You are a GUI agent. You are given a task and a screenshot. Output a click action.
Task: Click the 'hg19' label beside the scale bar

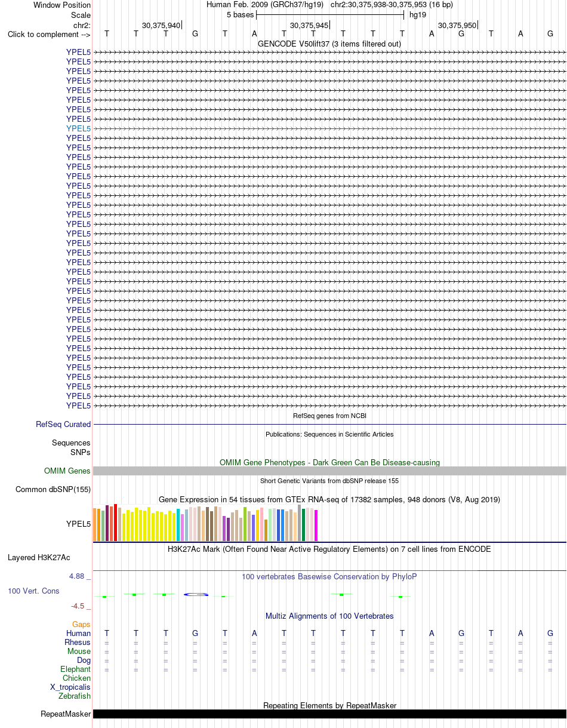[418, 14]
